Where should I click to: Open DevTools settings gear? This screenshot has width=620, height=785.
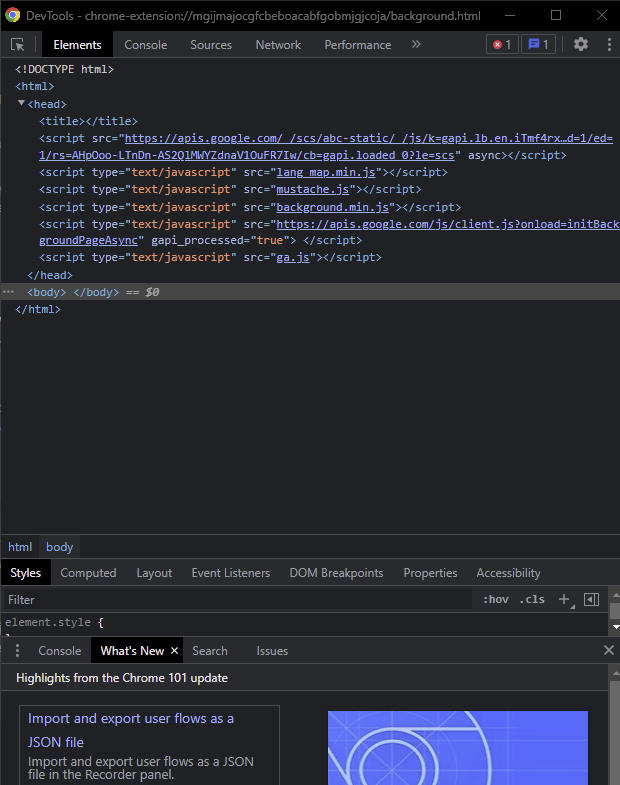click(x=581, y=45)
